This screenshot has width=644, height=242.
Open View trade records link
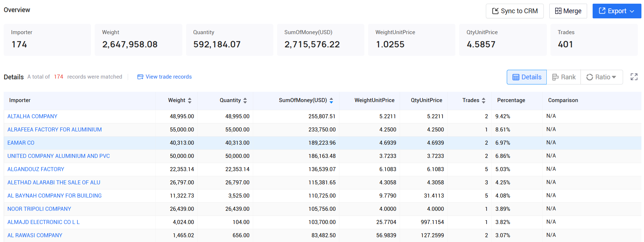(164, 77)
